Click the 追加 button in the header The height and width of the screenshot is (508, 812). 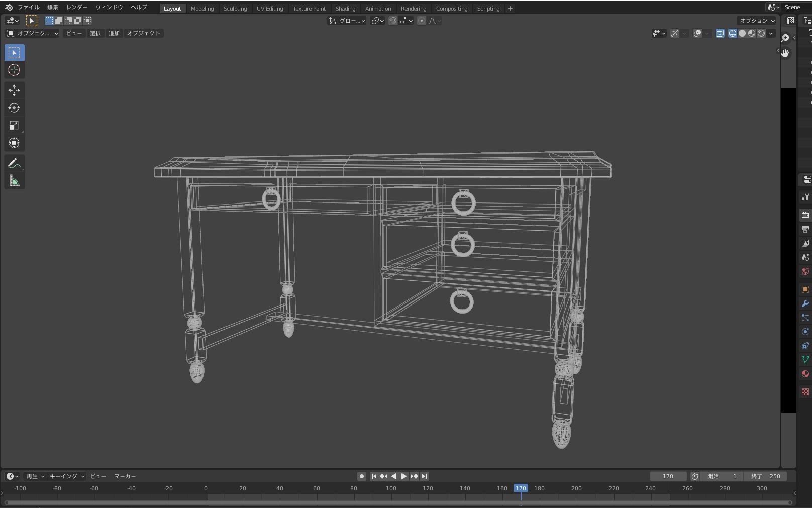(x=114, y=33)
